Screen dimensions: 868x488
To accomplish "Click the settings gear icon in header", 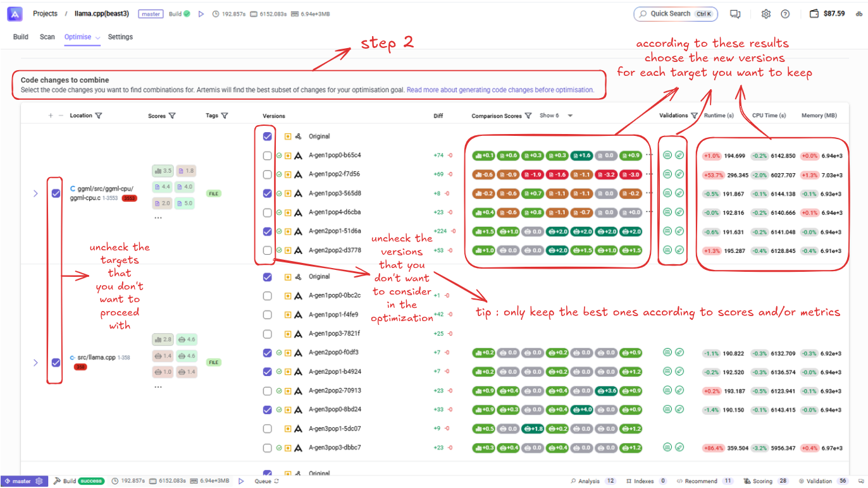I will click(766, 14).
